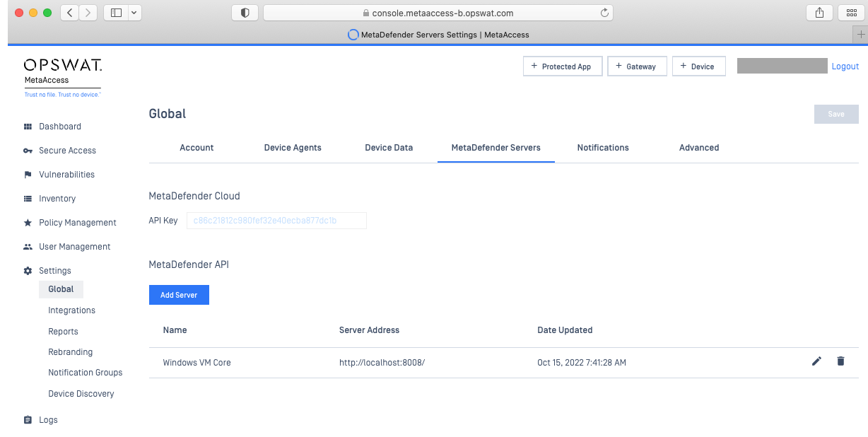Open Vulnerabilities in the sidebar

coord(66,175)
